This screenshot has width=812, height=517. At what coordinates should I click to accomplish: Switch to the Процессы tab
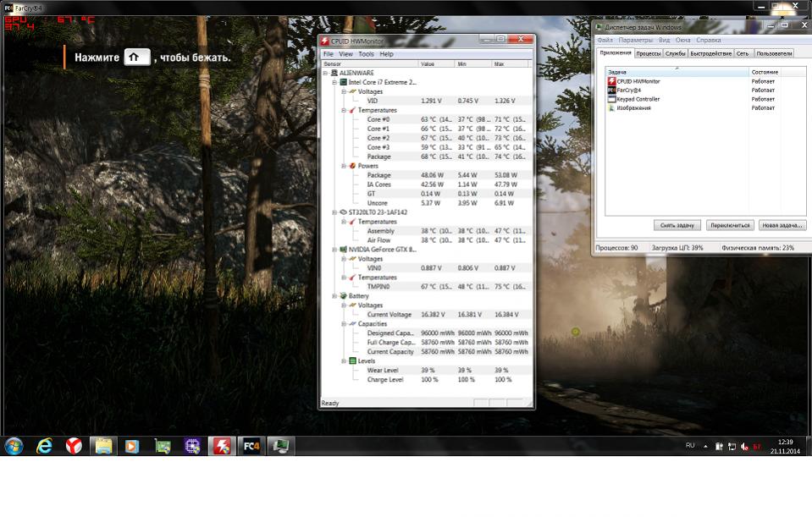coord(649,53)
